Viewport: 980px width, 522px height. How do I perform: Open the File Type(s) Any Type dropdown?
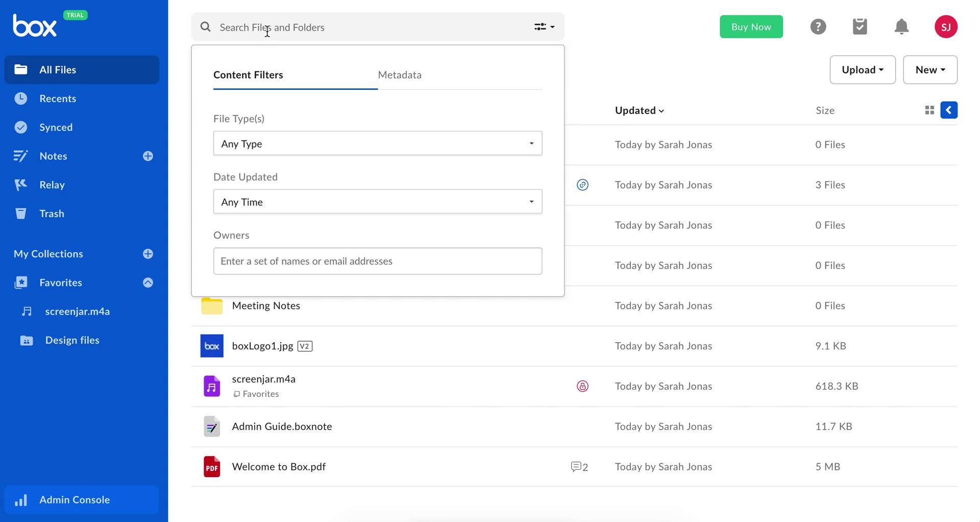[378, 144]
